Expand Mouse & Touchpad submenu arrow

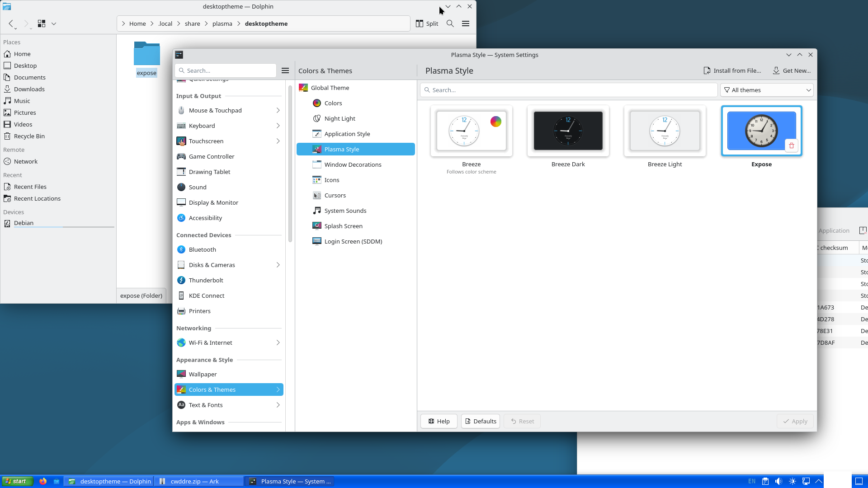[278, 110]
